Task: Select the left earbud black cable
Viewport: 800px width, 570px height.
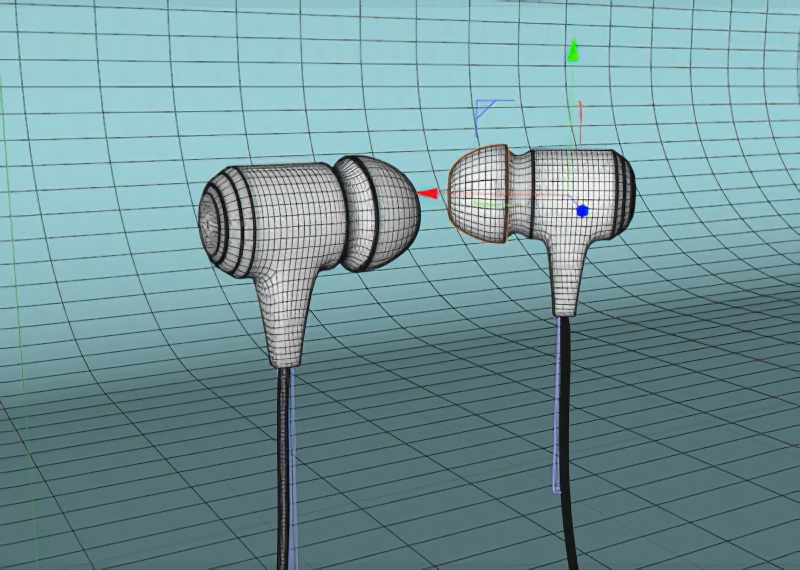Action: [283, 467]
